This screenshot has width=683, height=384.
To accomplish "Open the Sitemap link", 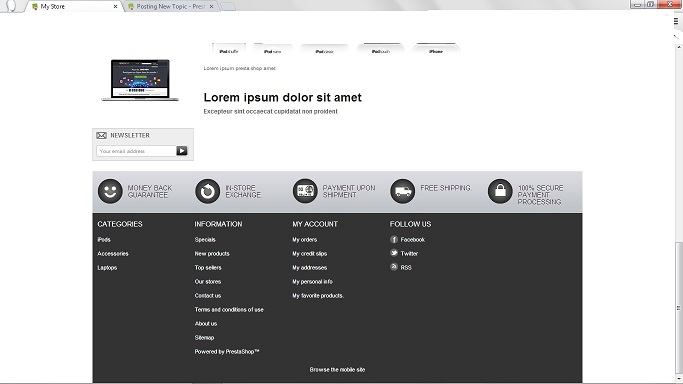I will (204, 337).
